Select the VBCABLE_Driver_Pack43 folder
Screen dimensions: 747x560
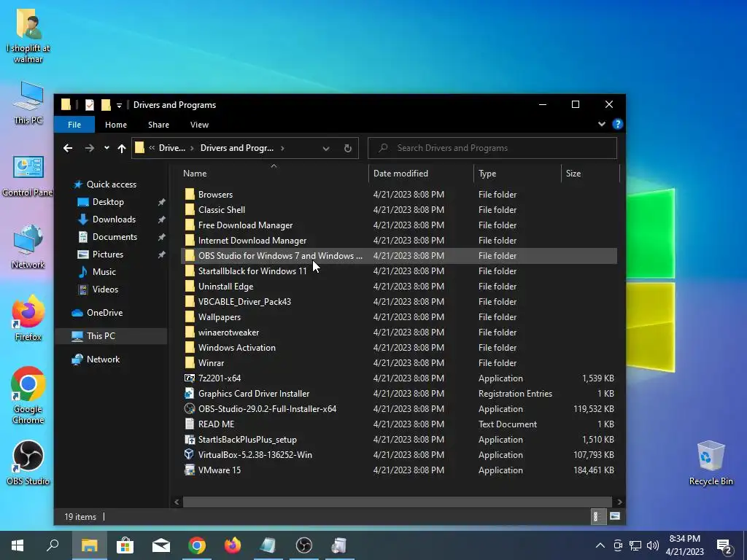click(x=244, y=301)
